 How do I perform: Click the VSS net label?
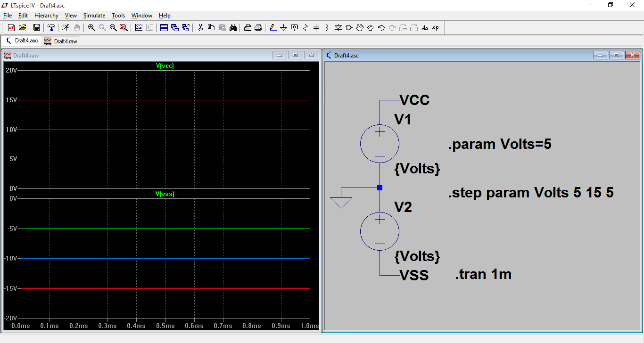(x=414, y=275)
